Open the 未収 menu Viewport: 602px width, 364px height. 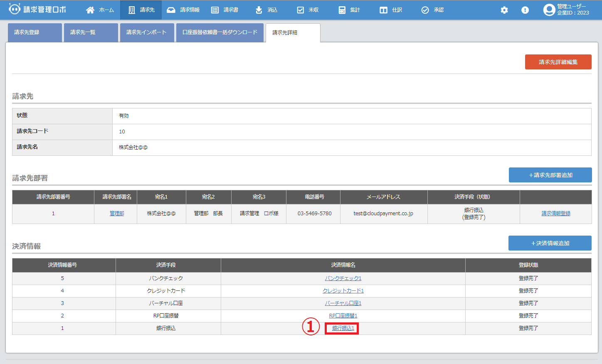308,10
